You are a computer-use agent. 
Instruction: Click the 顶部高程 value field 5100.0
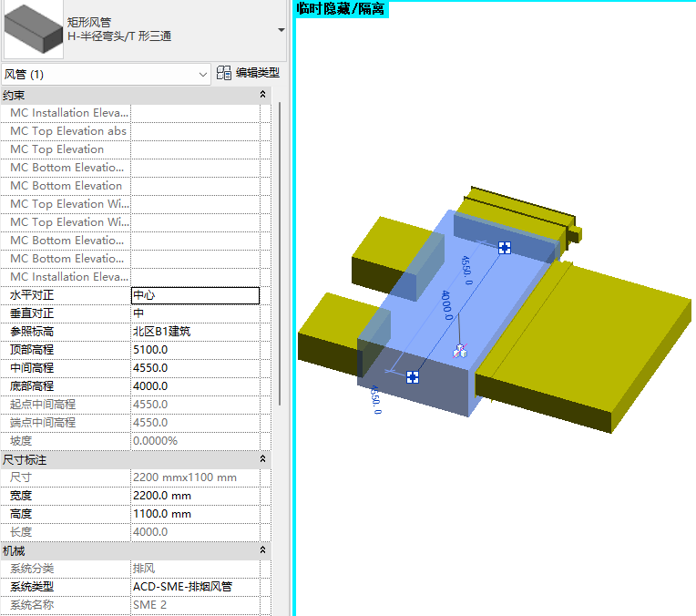195,350
